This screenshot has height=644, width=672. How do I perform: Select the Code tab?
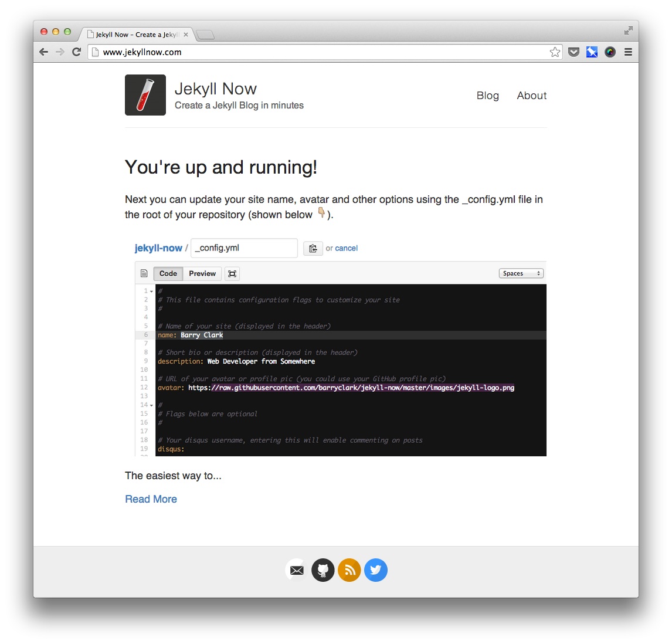[168, 273]
